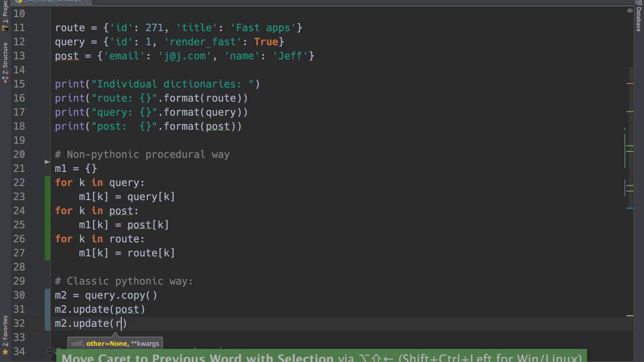Click the 'Fast apps' string on line 11

click(266, 28)
